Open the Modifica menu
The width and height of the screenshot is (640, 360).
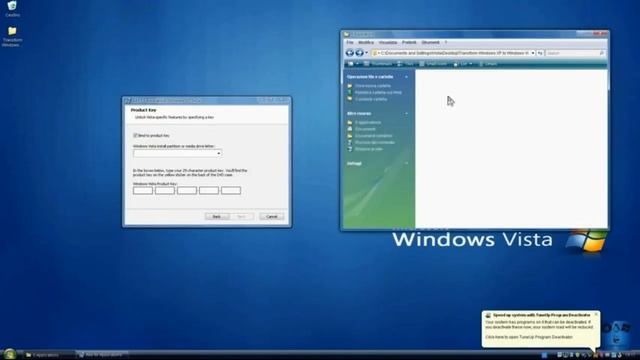coord(366,42)
